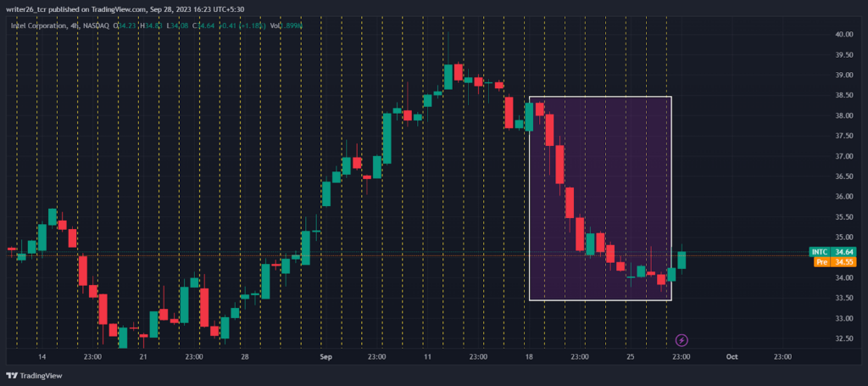Click the 11 date label on time axis

pyautogui.click(x=427, y=357)
